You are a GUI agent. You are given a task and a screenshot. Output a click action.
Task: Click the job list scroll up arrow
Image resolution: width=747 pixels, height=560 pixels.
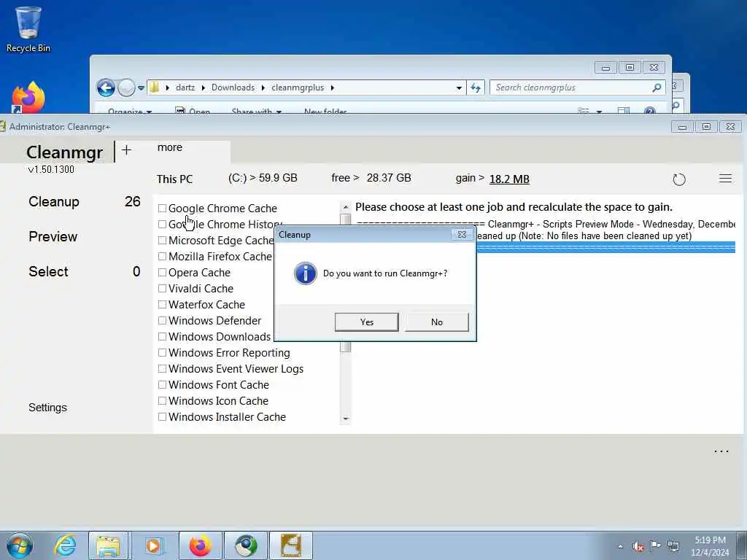coord(346,207)
